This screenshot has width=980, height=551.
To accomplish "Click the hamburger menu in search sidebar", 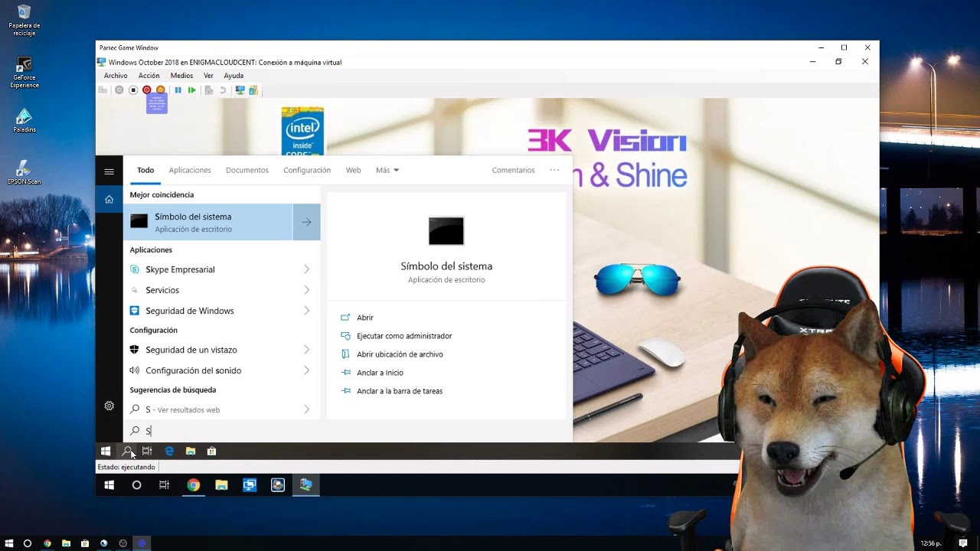I will click(x=109, y=171).
